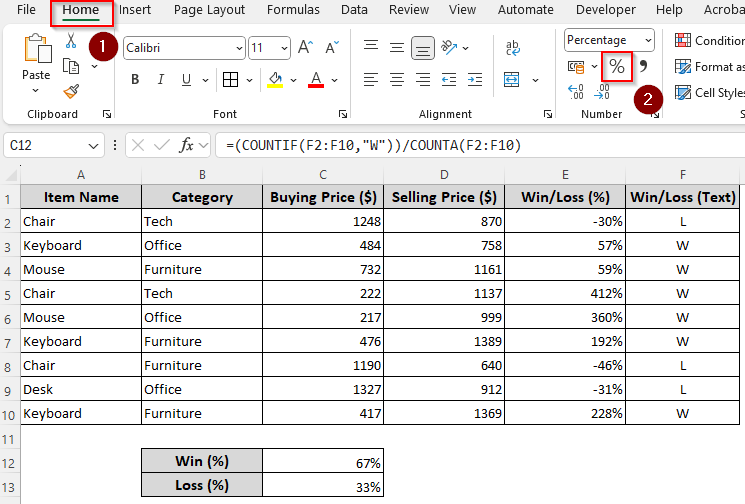Viewport: 745px width, 504px height.
Task: Apply the red font color
Action: click(316, 79)
